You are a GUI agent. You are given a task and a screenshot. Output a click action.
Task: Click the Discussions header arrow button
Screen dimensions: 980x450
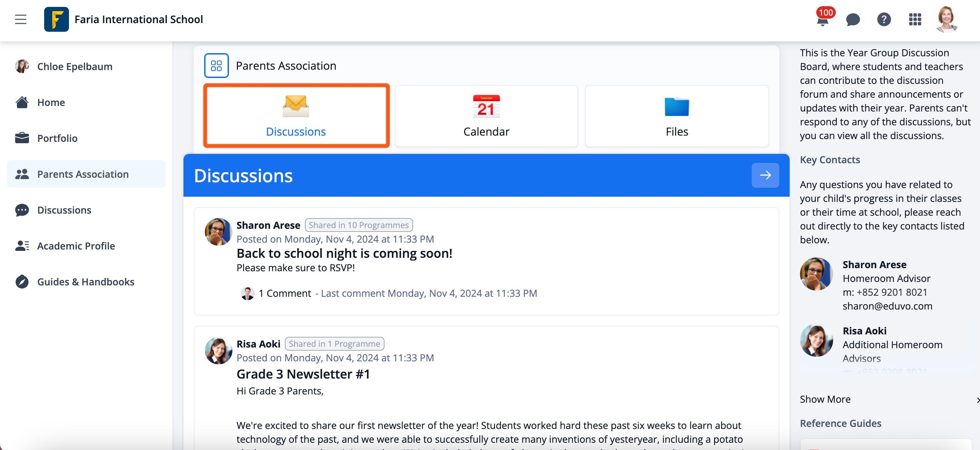[x=765, y=175]
